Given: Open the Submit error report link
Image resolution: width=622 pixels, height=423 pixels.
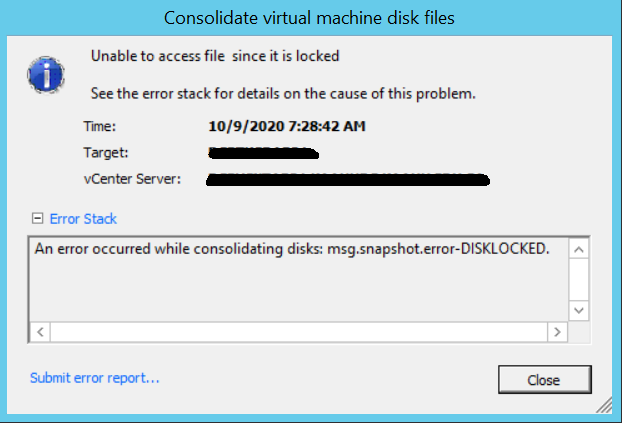Looking at the screenshot, I should 94,378.
